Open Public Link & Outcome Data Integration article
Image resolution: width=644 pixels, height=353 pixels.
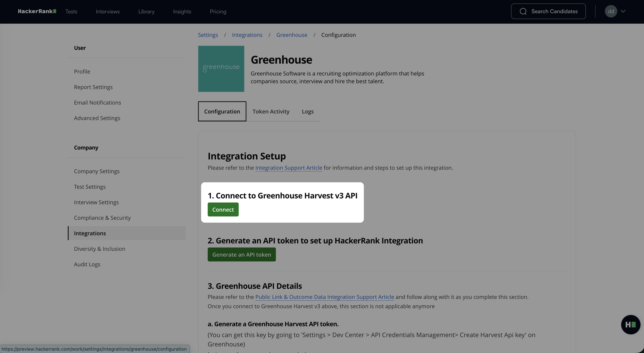tap(325, 297)
